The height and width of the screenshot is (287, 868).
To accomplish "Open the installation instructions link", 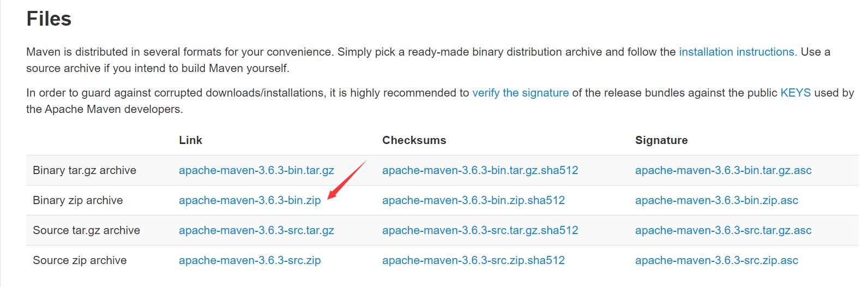I will click(738, 52).
